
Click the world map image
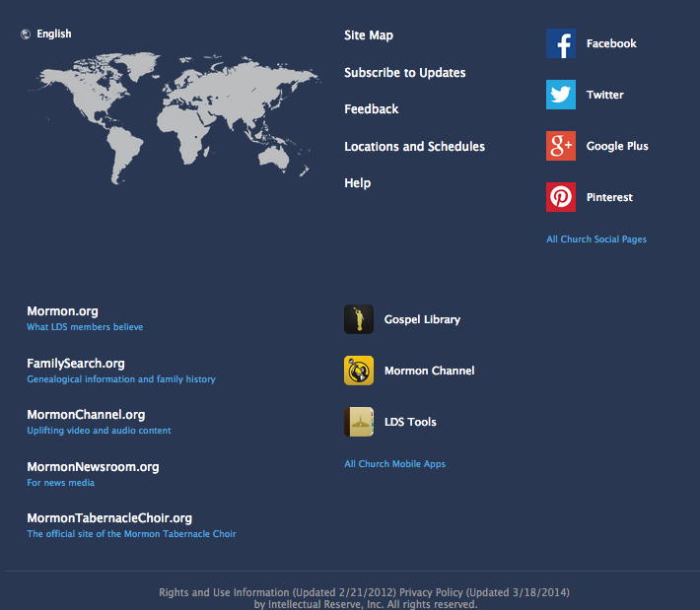click(175, 118)
